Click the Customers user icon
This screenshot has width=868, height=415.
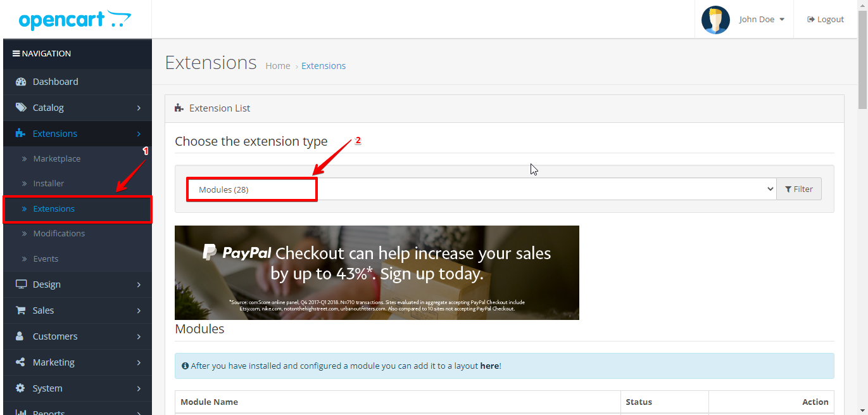click(x=20, y=336)
